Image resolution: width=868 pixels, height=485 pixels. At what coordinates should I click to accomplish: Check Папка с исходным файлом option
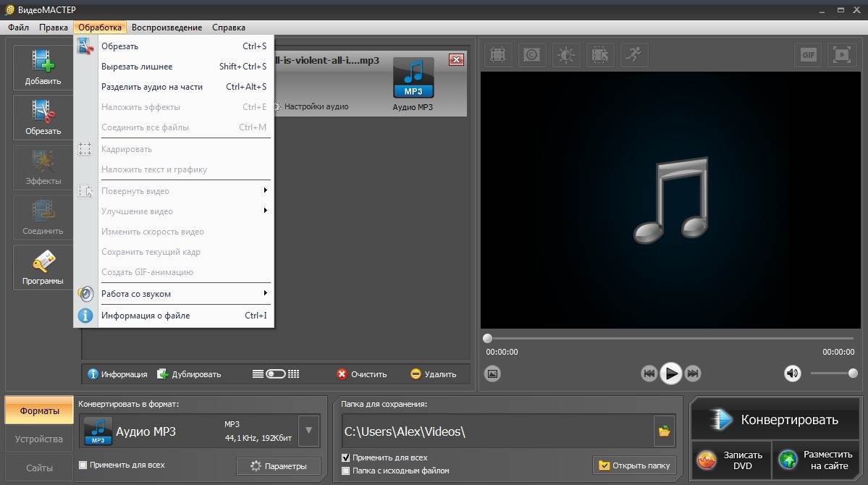(346, 471)
